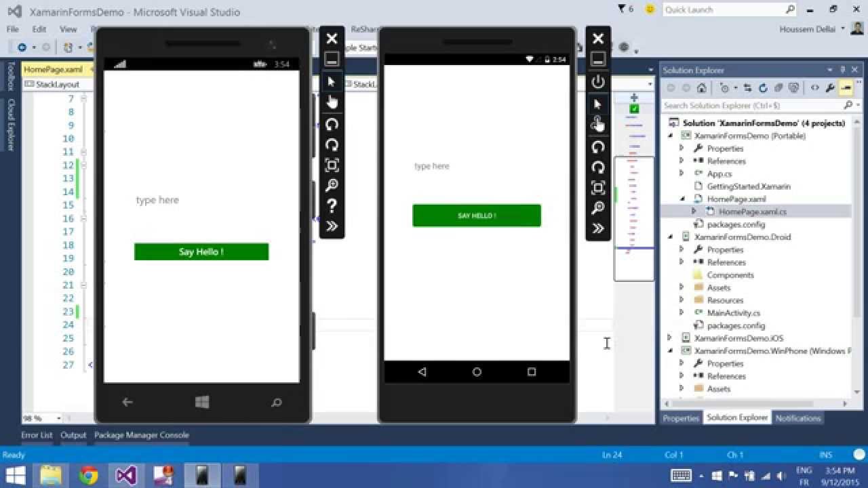Rotate Android emulator right
This screenshot has height=488, width=868.
[x=598, y=167]
